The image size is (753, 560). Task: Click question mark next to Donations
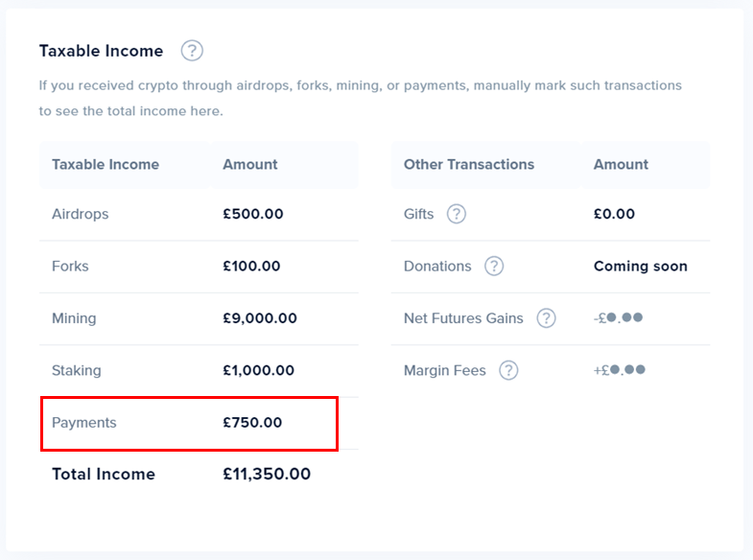(494, 266)
